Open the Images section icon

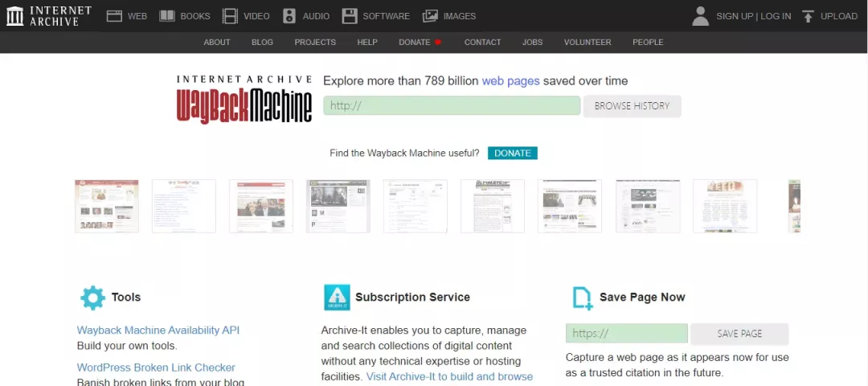point(431,16)
